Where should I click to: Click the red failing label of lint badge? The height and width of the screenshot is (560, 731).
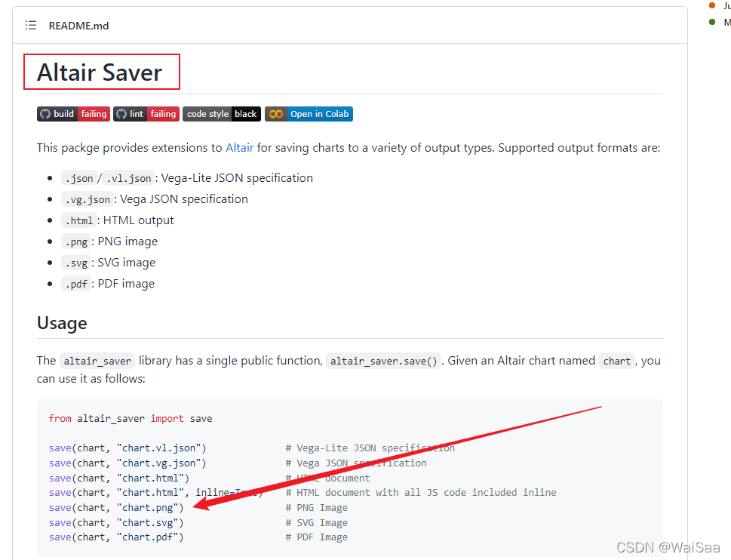(x=163, y=114)
